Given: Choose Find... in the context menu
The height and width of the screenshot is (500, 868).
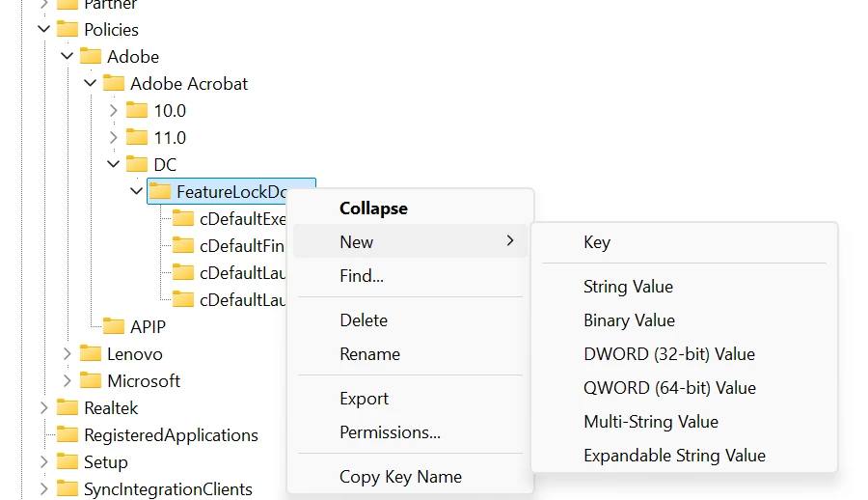Looking at the screenshot, I should point(410,275).
